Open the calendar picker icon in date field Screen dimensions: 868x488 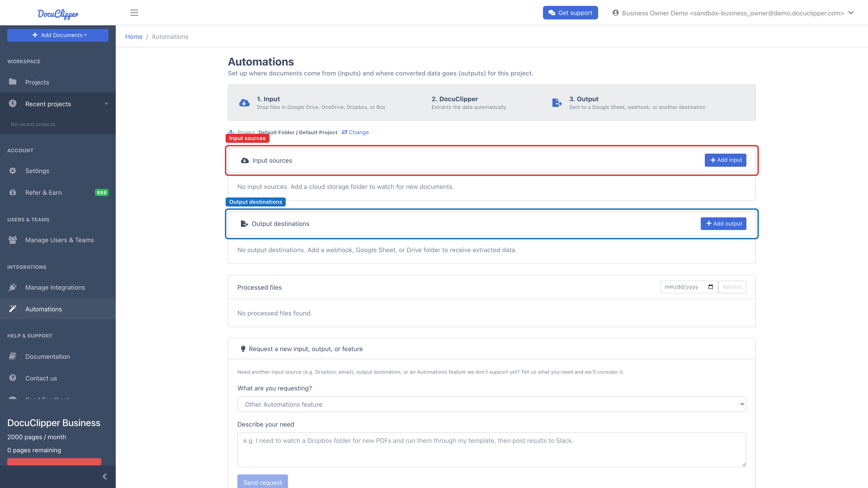pyautogui.click(x=711, y=287)
